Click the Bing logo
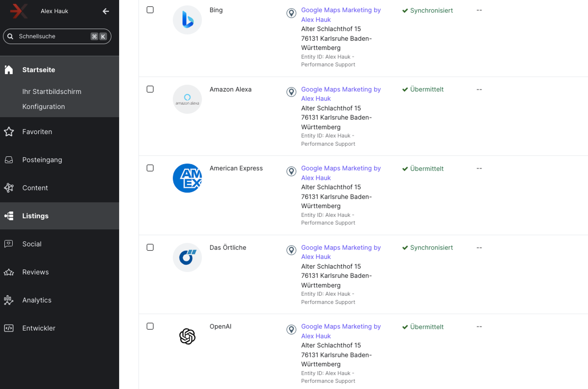The image size is (588, 389). pos(187,20)
